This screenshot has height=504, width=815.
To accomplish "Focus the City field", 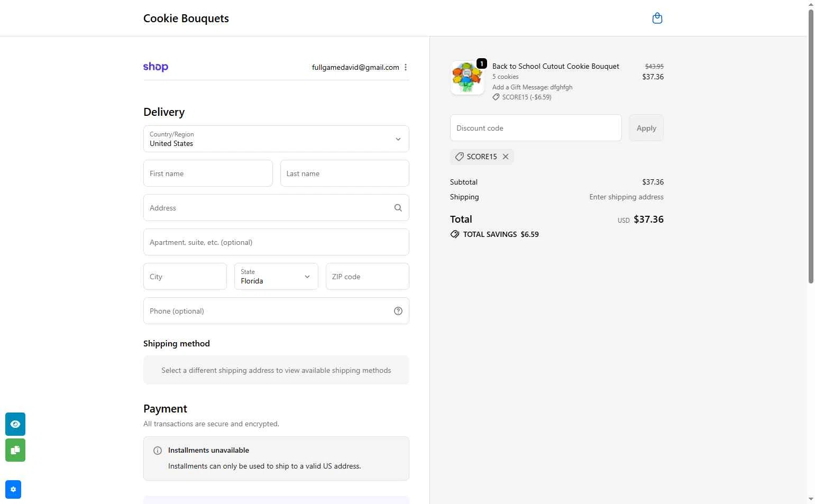I will [185, 277].
